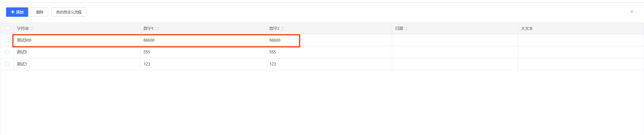This screenshot has height=135, width=644.
Task: Select the checkbox for row 测试5
Action: point(7,52)
